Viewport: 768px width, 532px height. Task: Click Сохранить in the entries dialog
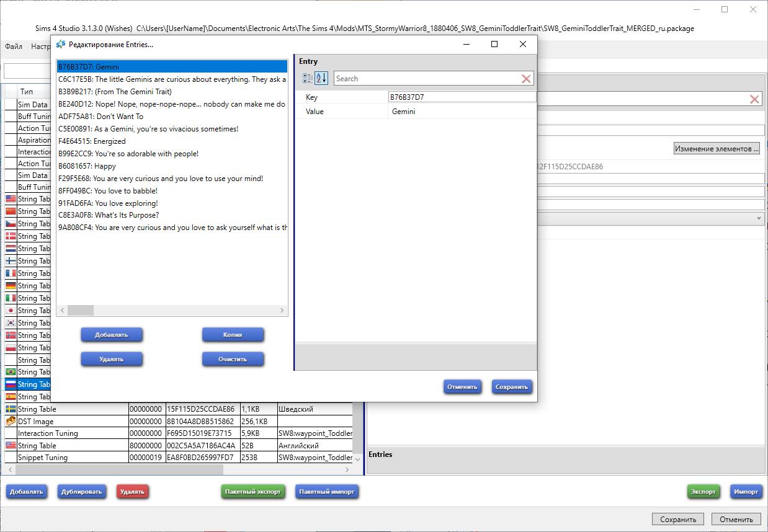[511, 387]
